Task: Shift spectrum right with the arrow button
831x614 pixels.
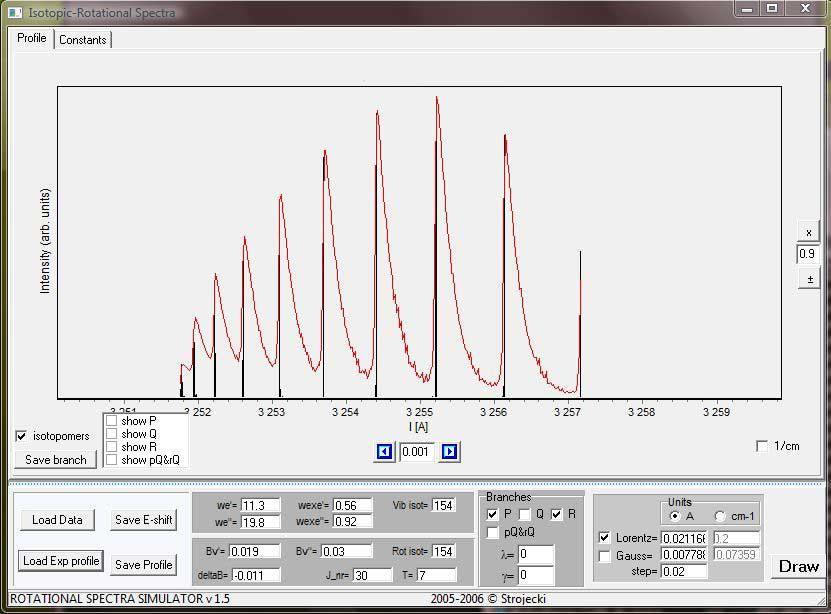Action: [449, 451]
